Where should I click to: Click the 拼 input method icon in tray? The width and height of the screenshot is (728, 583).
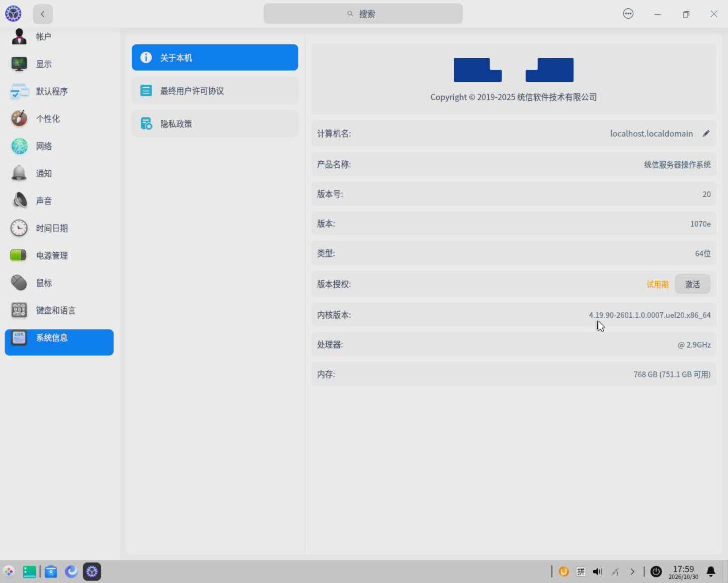pyautogui.click(x=581, y=571)
